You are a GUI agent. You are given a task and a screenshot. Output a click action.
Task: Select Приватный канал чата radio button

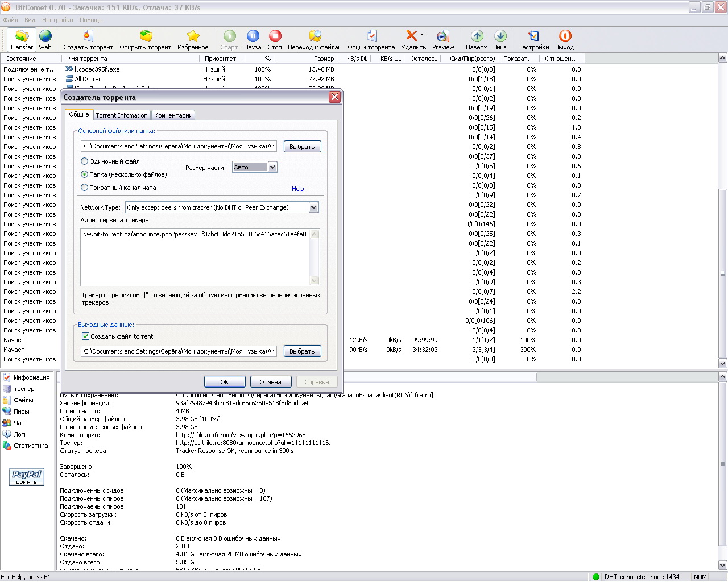[85, 188]
